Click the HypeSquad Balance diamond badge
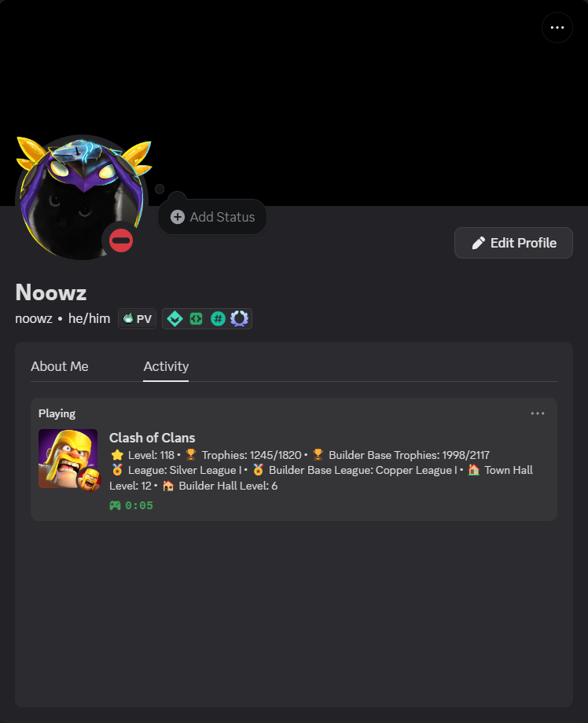 (175, 318)
